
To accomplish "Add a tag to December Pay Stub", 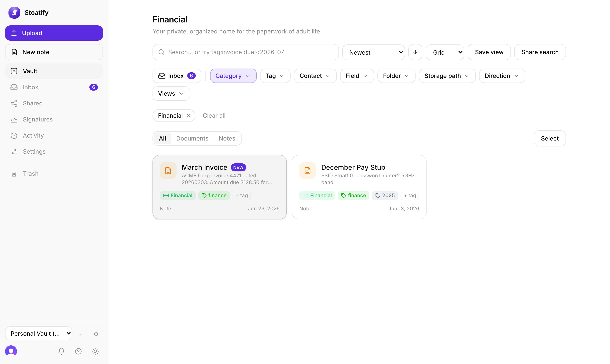I will [410, 196].
